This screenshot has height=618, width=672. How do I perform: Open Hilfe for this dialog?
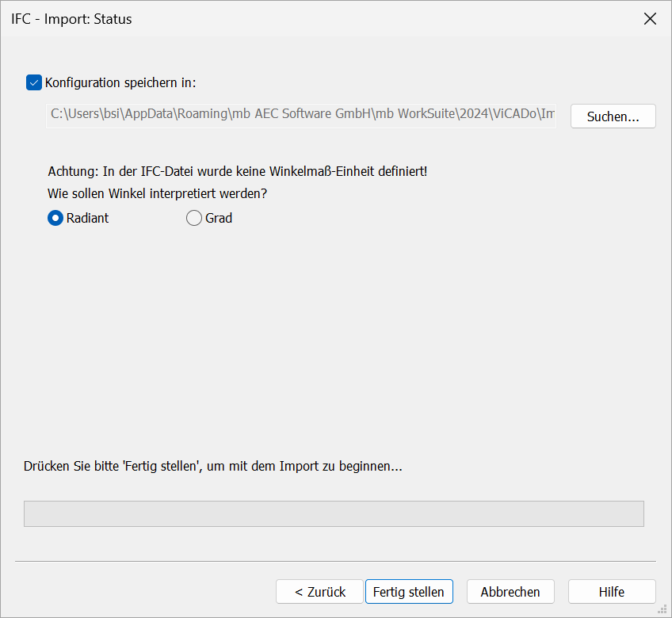(x=612, y=591)
